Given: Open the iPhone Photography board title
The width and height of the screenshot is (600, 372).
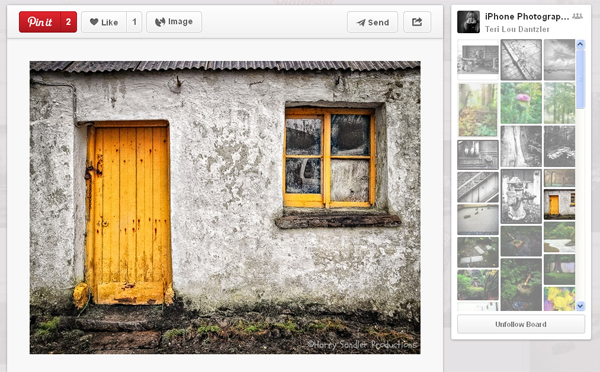Looking at the screenshot, I should pos(527,16).
